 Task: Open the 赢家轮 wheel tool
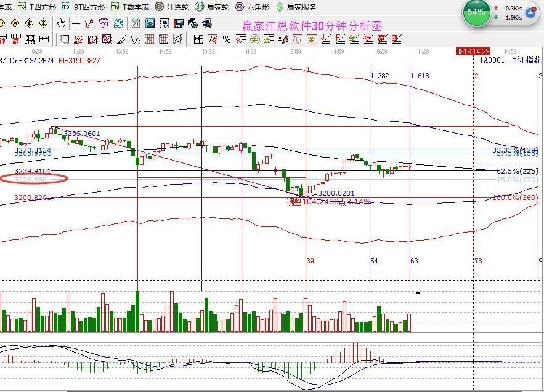pos(212,7)
